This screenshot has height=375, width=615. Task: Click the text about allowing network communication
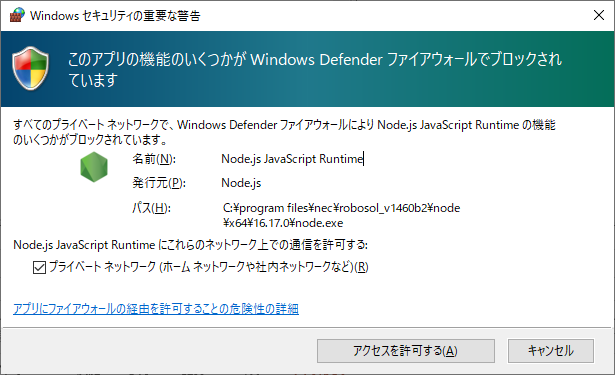pyautogui.click(x=191, y=245)
